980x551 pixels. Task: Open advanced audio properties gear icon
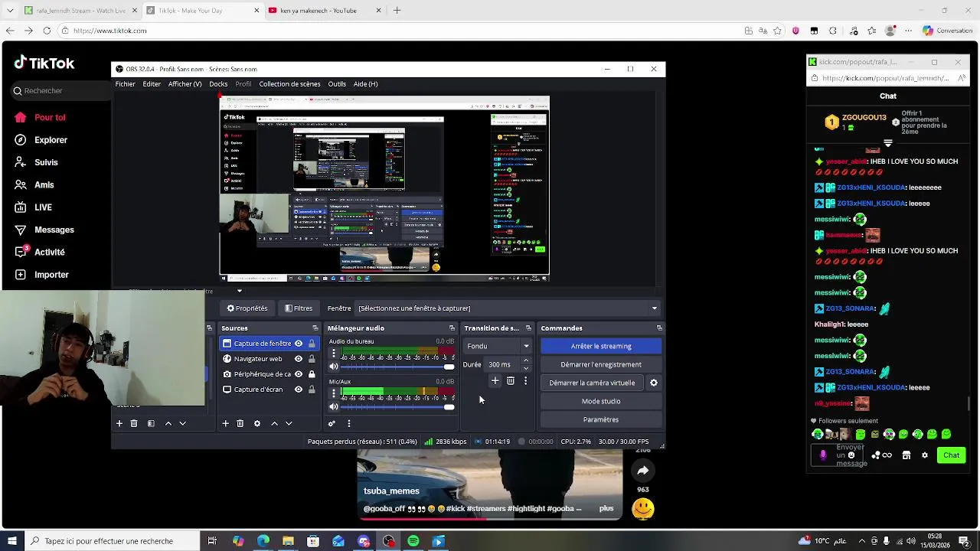(x=332, y=423)
